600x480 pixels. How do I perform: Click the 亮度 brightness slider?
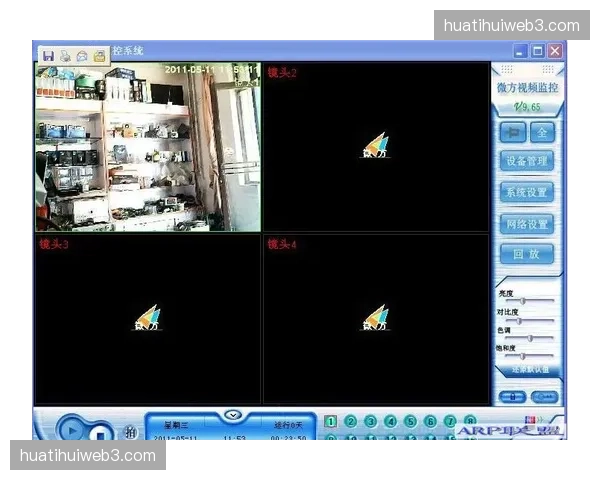[x=525, y=300]
